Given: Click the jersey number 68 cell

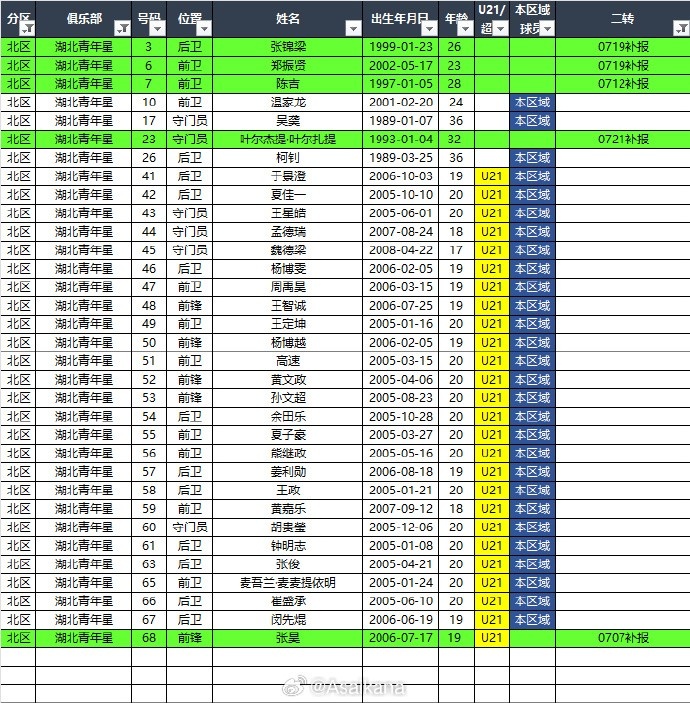Looking at the screenshot, I should click(149, 638).
